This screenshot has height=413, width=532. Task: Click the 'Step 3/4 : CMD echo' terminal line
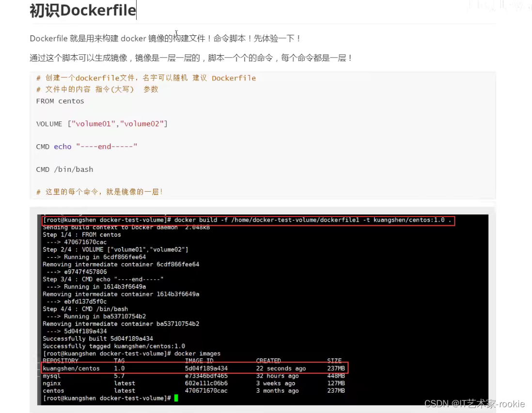[103, 279]
